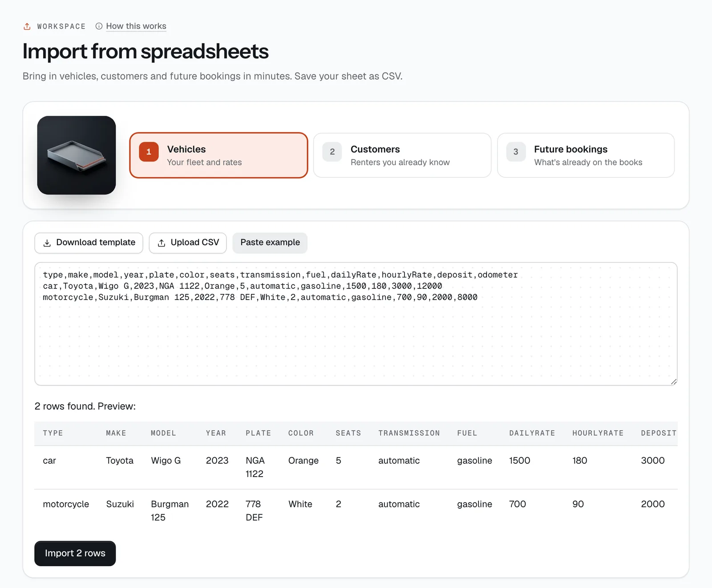
Task: Click inside the CSV text area
Action: click(356, 324)
